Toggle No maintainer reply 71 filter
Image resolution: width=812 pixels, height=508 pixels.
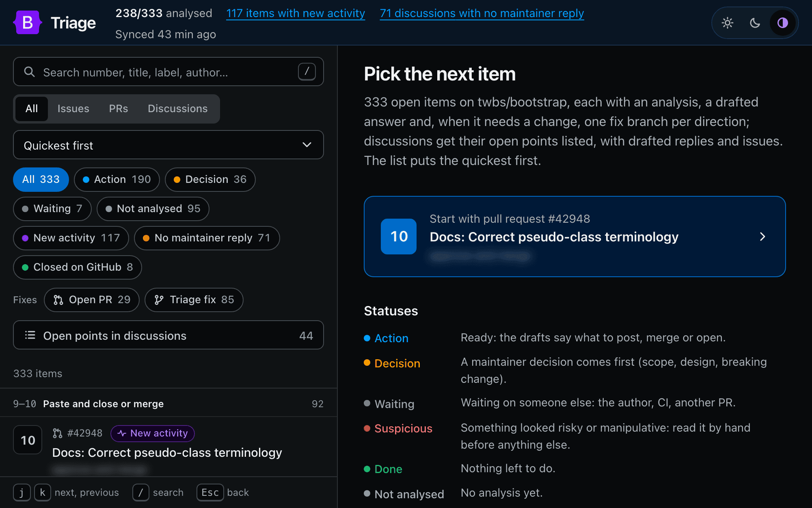(x=207, y=238)
